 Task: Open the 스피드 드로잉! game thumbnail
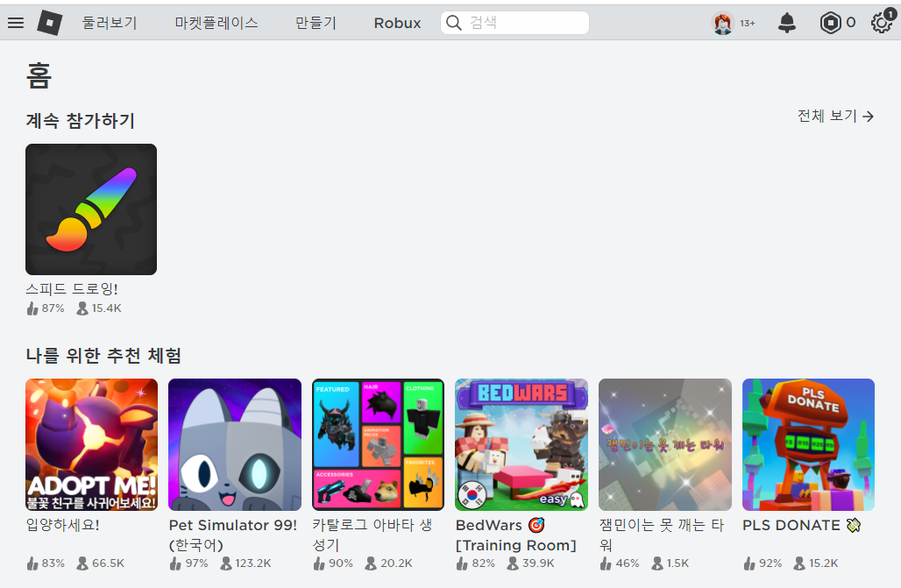(91, 209)
